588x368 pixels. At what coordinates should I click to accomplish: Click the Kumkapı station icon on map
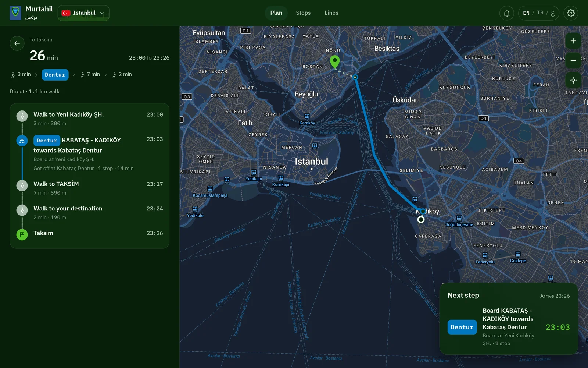(281, 178)
